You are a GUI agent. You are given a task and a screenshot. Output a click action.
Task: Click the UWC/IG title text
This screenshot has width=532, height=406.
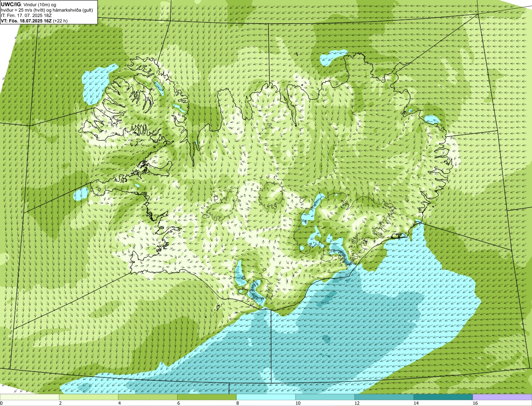[x=10, y=4]
